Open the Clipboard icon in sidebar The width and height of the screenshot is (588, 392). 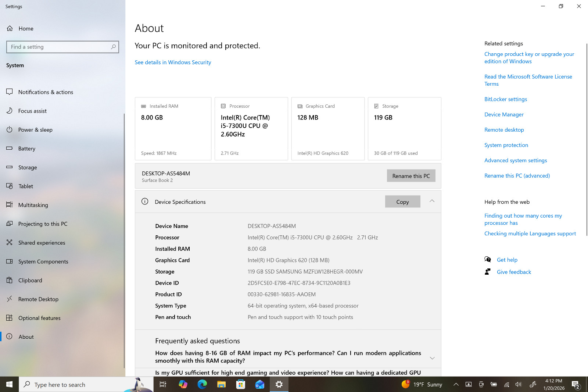click(x=10, y=280)
